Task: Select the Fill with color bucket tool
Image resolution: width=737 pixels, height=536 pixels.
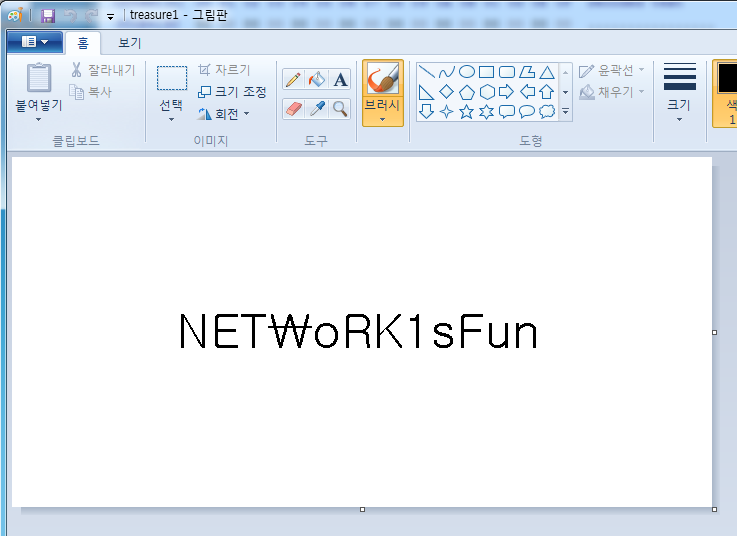Action: coord(317,79)
